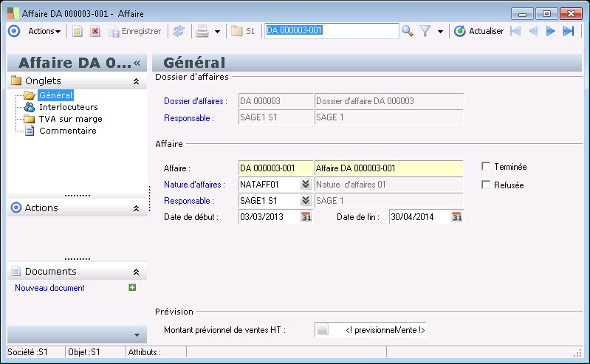Open the TVA sur marge tab

(x=71, y=119)
